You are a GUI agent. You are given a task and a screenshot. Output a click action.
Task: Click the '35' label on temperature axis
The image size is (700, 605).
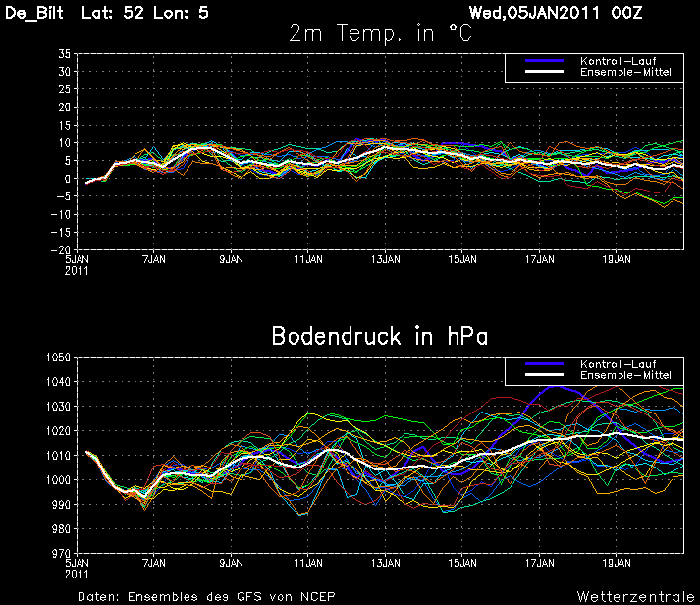pyautogui.click(x=65, y=54)
